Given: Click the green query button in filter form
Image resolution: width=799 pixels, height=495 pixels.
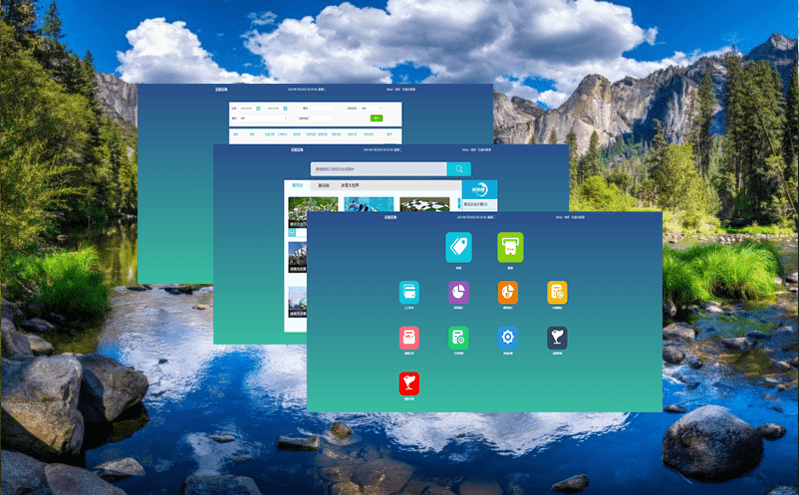Looking at the screenshot, I should (376, 118).
